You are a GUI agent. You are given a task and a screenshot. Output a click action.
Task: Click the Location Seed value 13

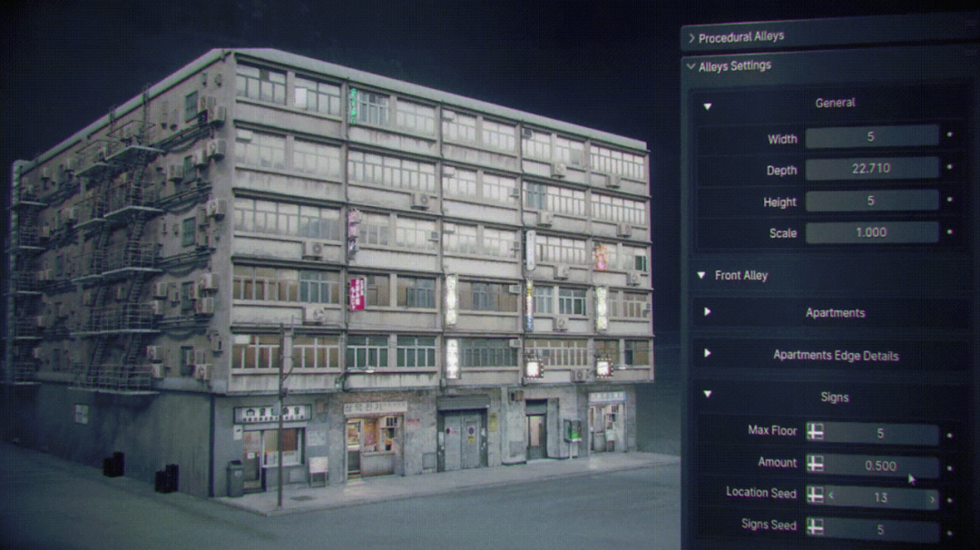coord(881,497)
